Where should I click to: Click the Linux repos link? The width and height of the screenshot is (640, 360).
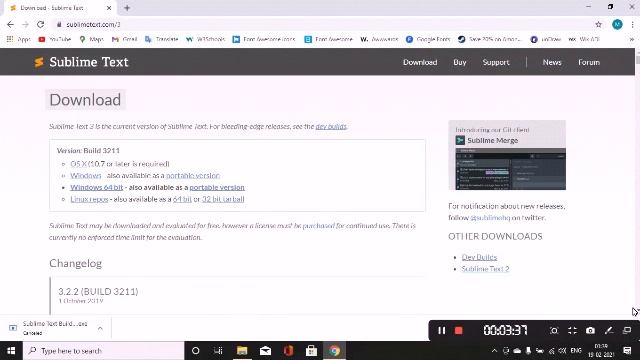click(89, 199)
